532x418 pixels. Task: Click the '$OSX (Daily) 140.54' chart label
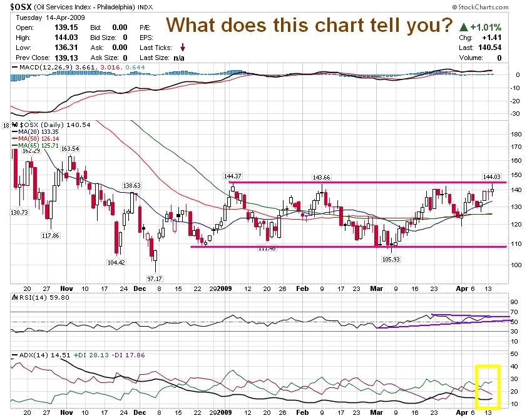pyautogui.click(x=47, y=125)
